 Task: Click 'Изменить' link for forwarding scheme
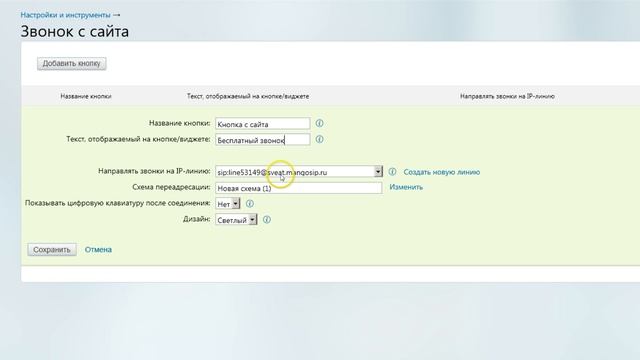click(406, 187)
